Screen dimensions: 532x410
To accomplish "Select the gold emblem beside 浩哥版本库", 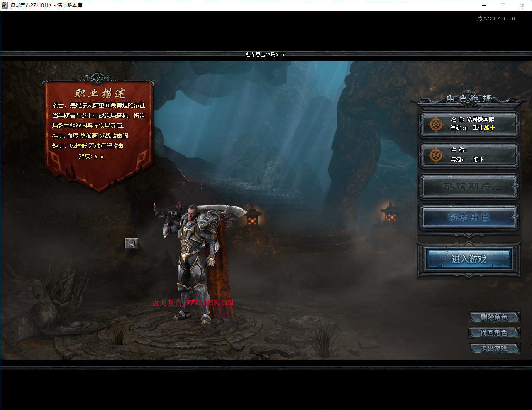I will [436, 124].
